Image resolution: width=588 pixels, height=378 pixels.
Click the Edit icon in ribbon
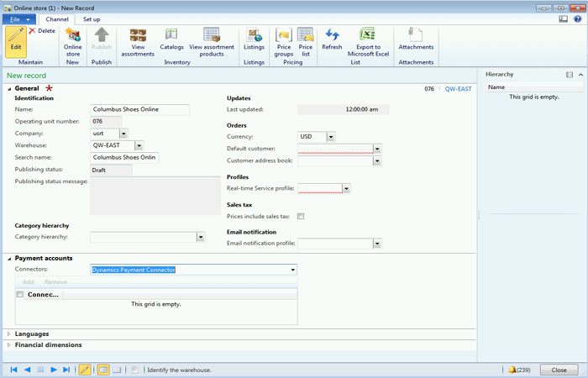tap(15, 40)
